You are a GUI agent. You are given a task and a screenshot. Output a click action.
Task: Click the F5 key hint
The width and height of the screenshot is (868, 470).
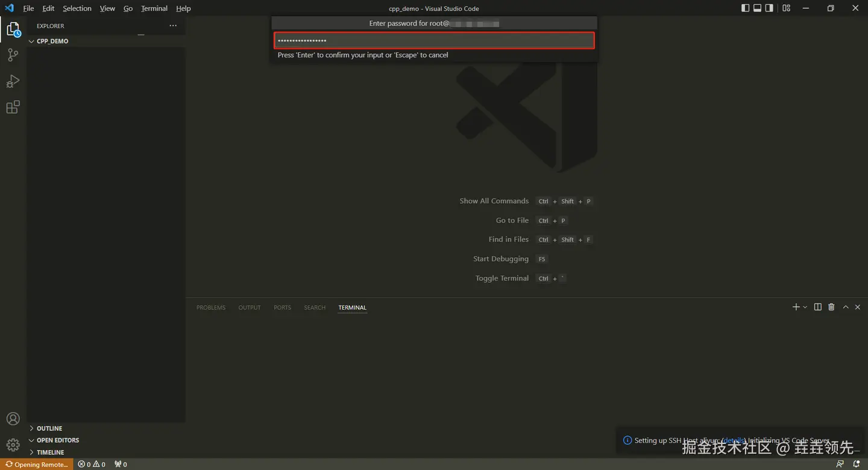(542, 259)
